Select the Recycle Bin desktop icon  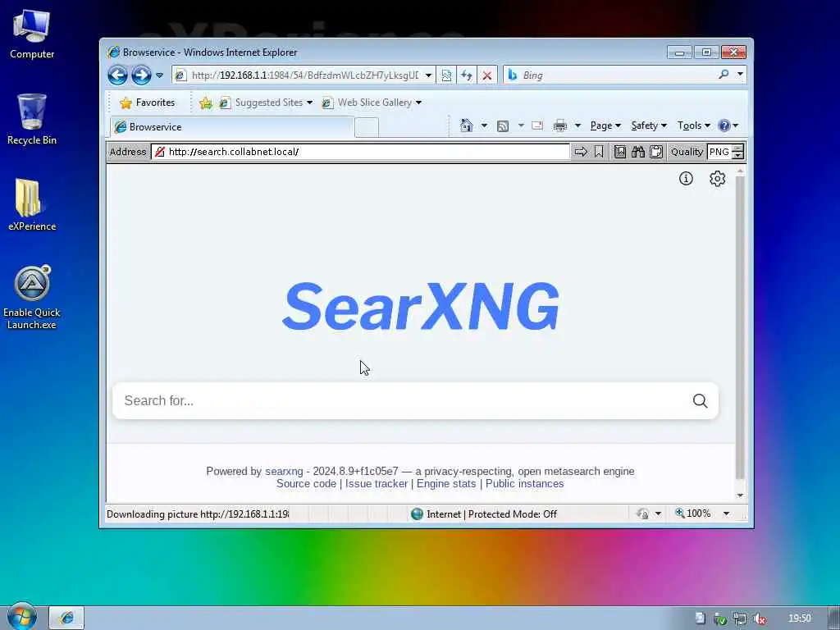pyautogui.click(x=32, y=120)
